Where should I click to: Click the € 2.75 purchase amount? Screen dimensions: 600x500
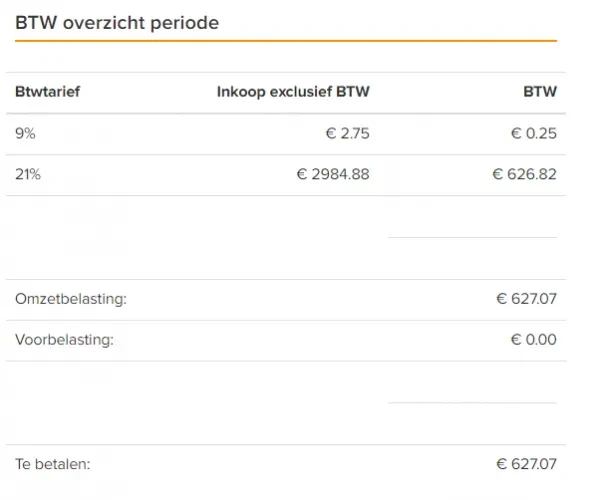(347, 134)
